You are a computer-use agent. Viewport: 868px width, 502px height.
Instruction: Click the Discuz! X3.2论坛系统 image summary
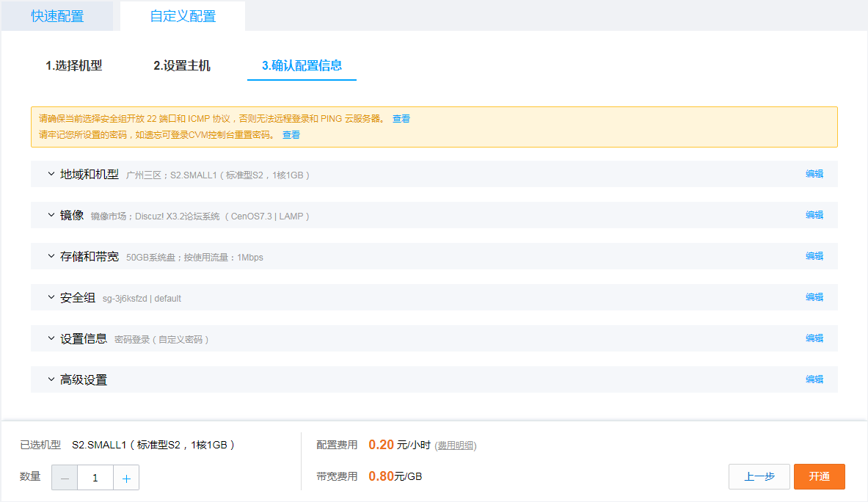200,217
